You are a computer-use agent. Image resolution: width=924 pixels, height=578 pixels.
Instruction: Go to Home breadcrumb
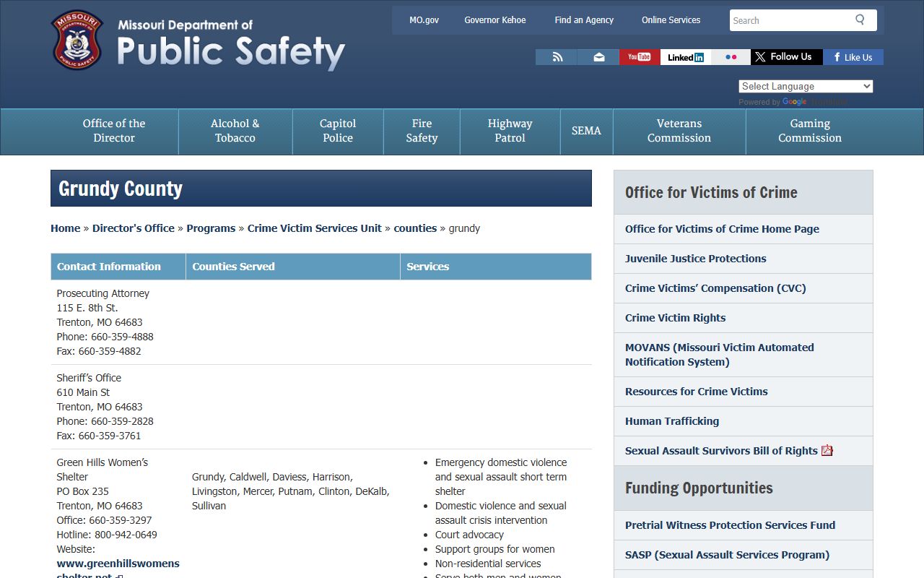(x=65, y=228)
